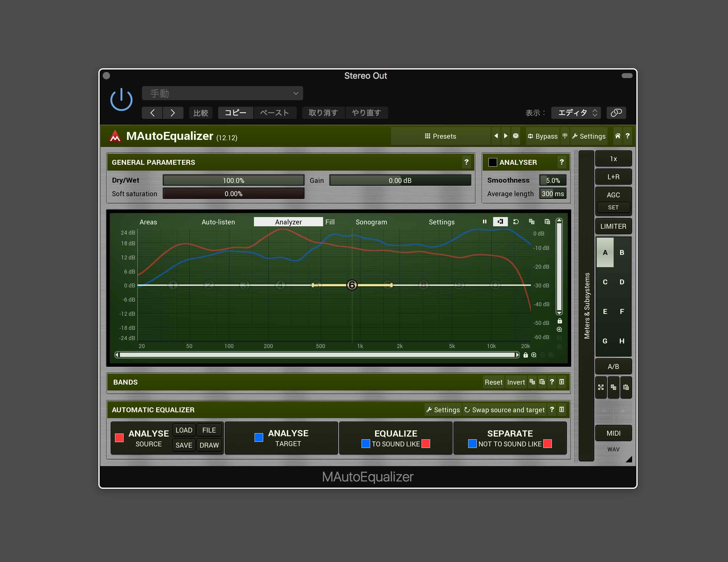Open the エディタ view selector
Viewport: 728px width, 562px height.
576,113
